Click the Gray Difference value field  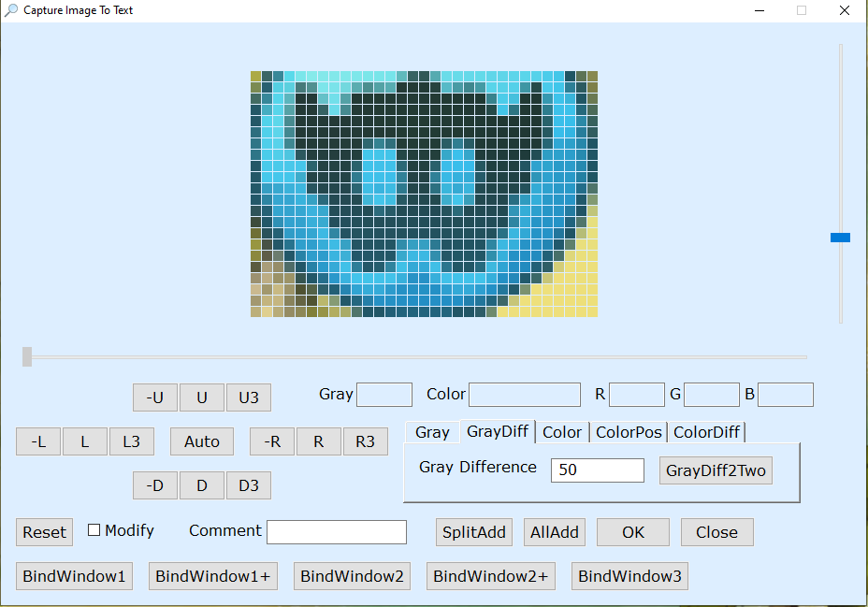click(x=598, y=470)
